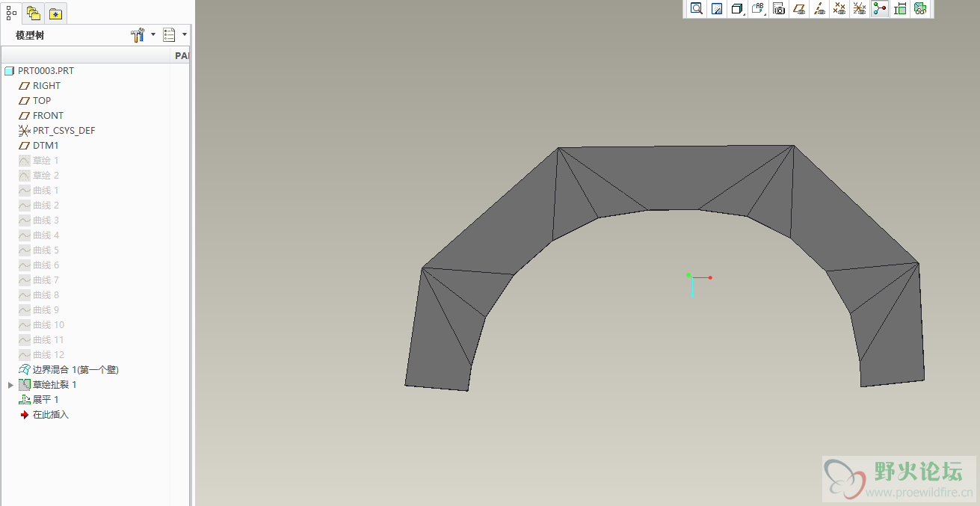Screen dimensions: 980x506
Task: Select 曲线 3 in model tree
Action: tap(46, 220)
